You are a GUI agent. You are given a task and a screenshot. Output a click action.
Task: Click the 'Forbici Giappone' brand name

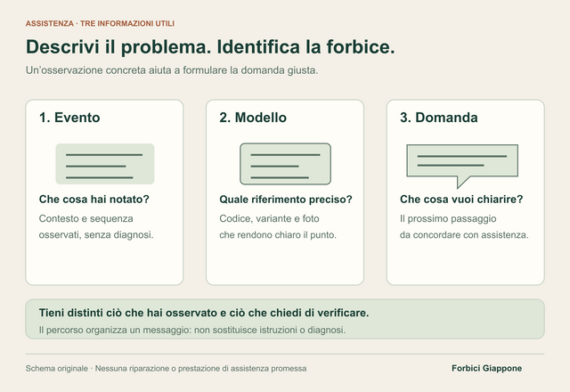click(487, 368)
